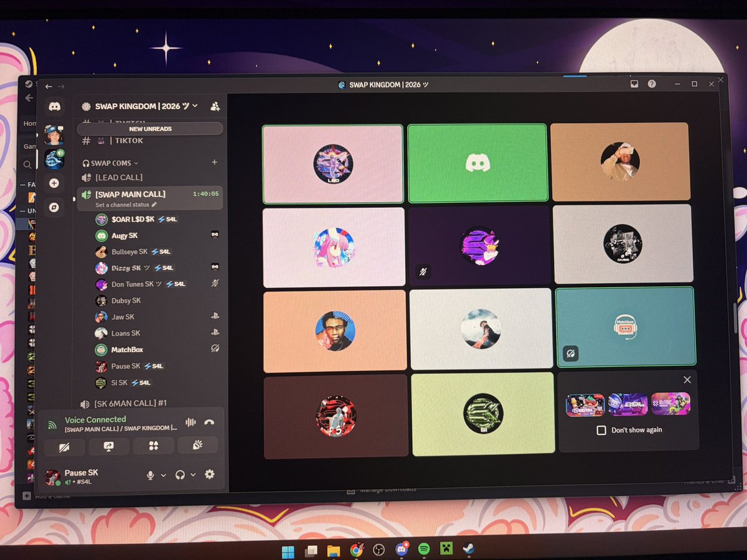Click the light green SI logo tile

click(x=483, y=413)
